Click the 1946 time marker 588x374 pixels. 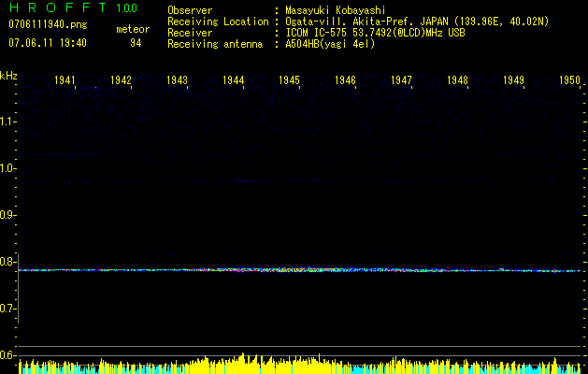(345, 80)
